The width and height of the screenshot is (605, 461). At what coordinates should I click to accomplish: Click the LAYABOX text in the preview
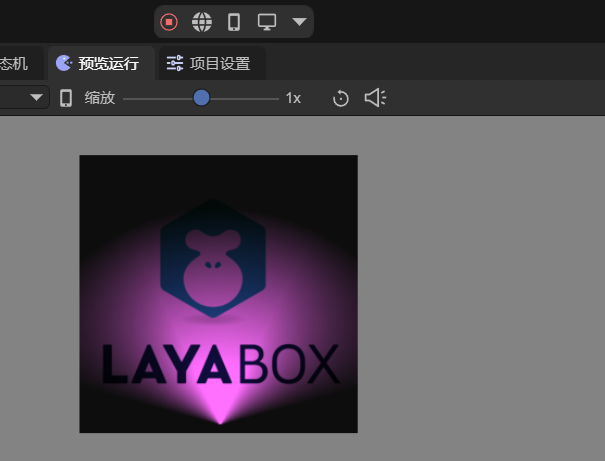(x=219, y=366)
